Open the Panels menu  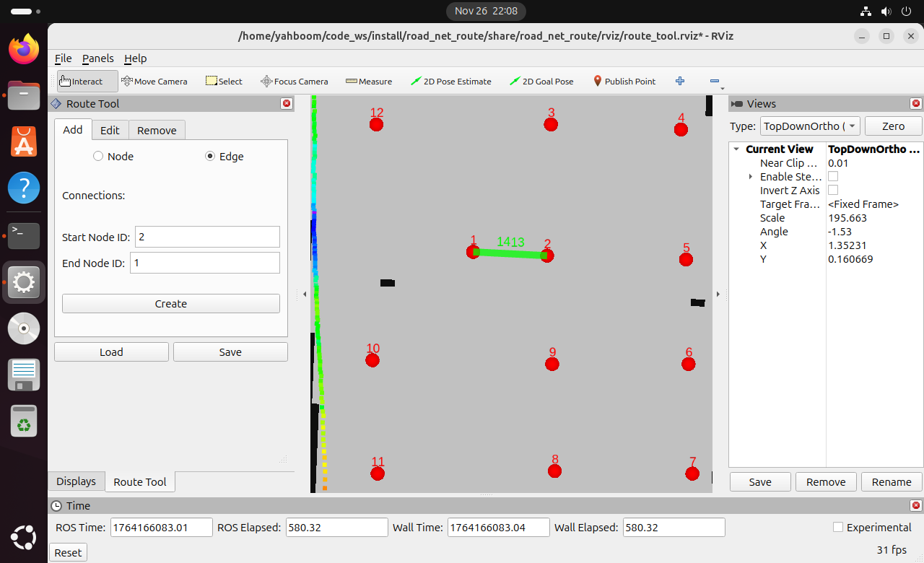click(97, 58)
